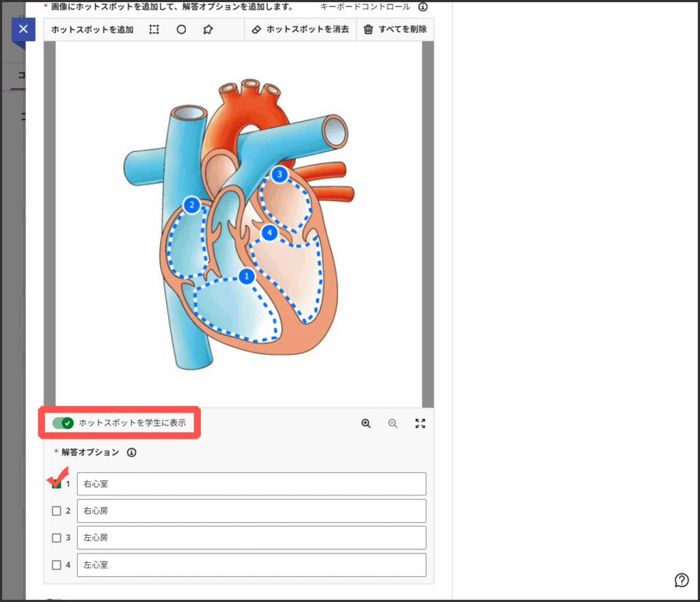Click すべてを削除 button
This screenshot has width=700, height=602.
coord(395,30)
